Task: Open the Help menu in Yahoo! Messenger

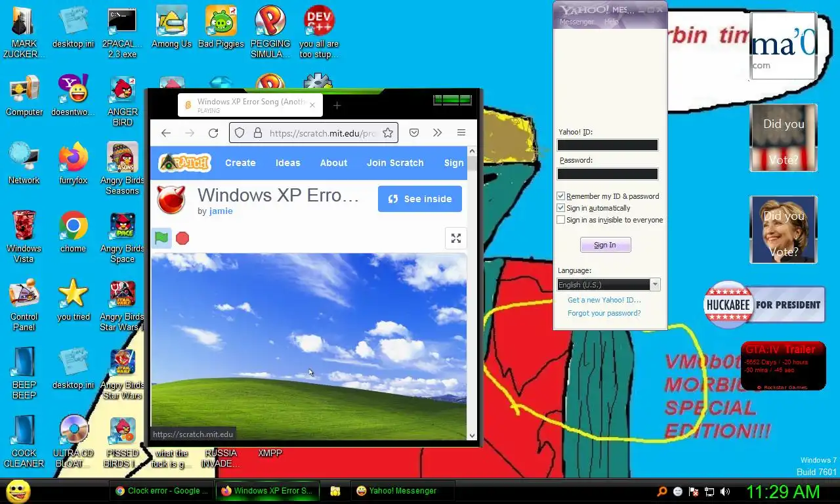Action: tap(611, 22)
